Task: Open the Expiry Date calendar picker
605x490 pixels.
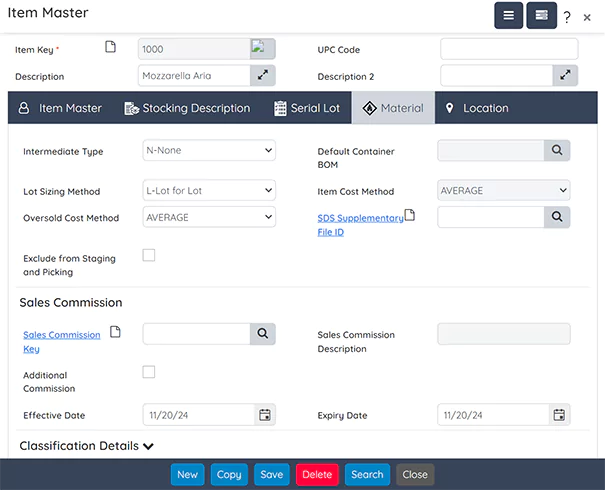Action: click(558, 415)
